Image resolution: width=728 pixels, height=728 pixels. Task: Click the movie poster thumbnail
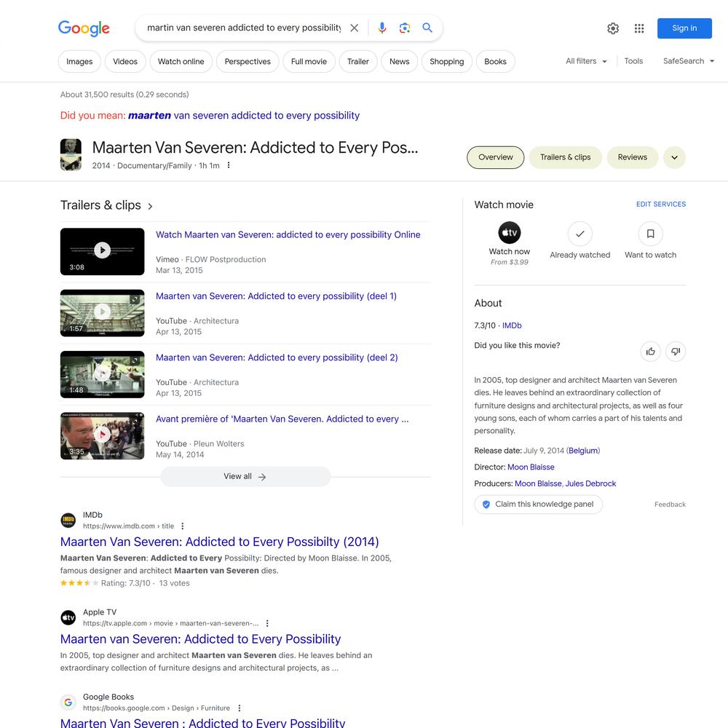[71, 154]
